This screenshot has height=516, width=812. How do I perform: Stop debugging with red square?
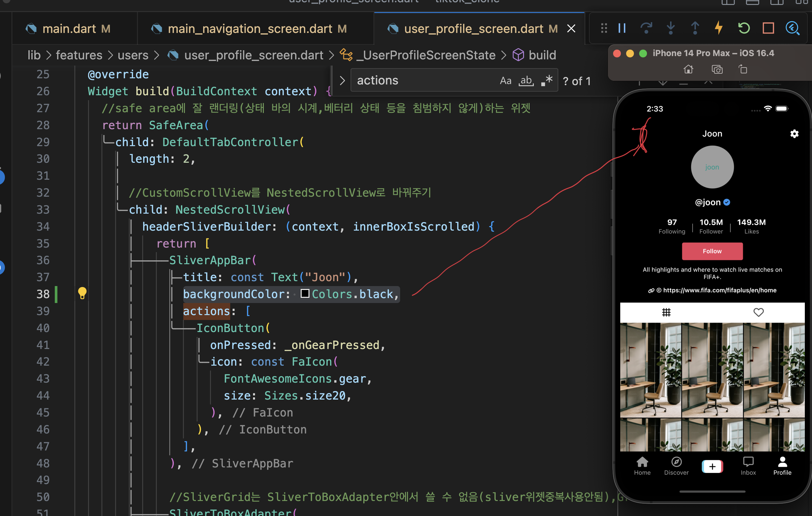[769, 28]
